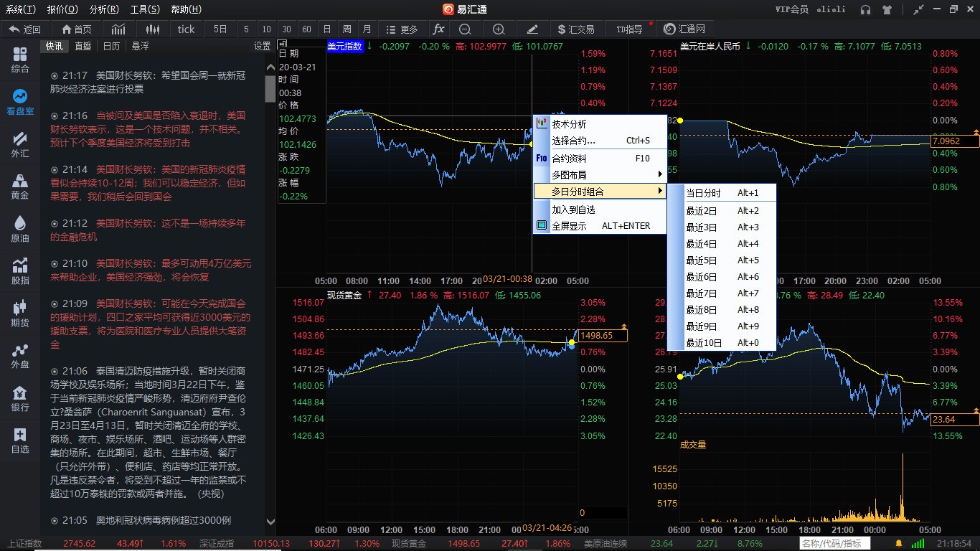Open the 原油 crude oil sidebar section
The width and height of the screenshot is (980, 551).
20,229
